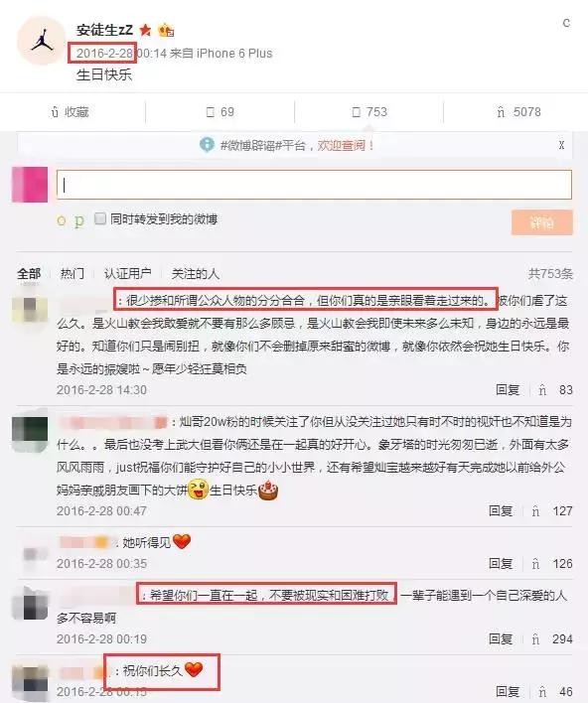Open the comments count icon showing 753
Screen dimensions: 588x703
369,112
